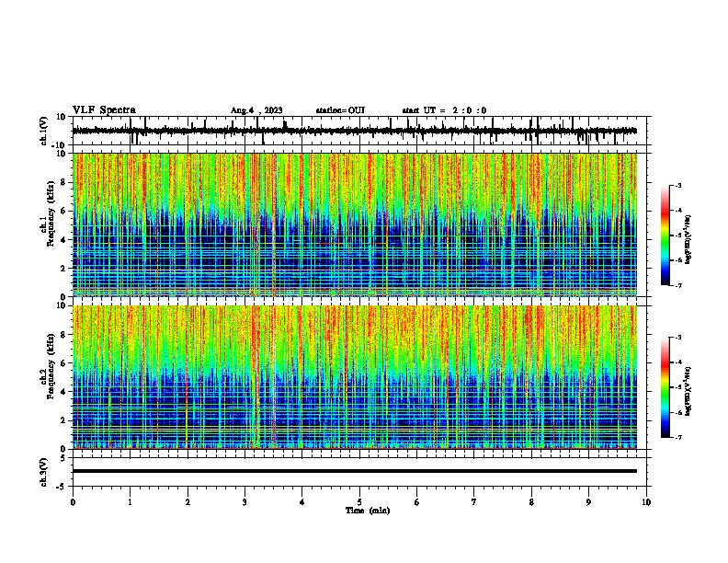This screenshot has width=728, height=563.
Task: Click the "7" tick on the time axis
Action: [474, 502]
